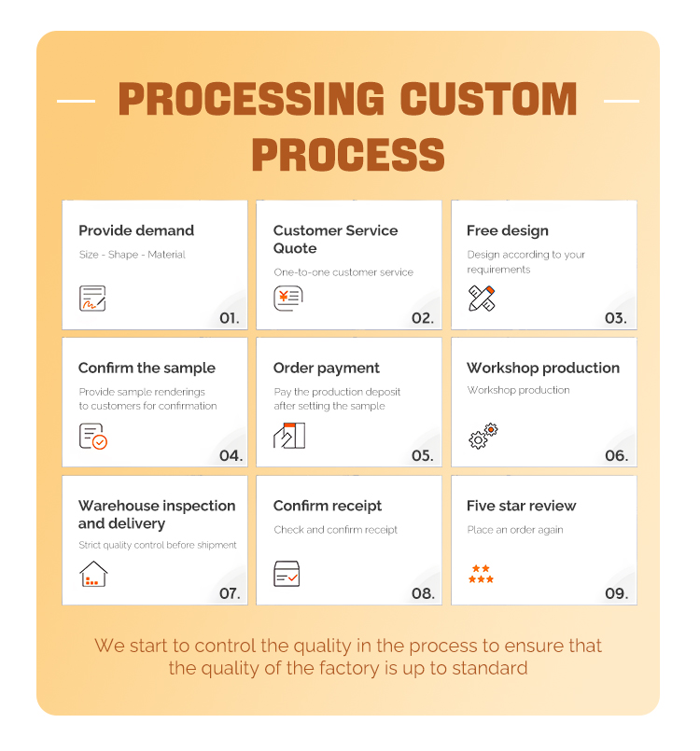Click the yen quote icon
The image size is (700, 751).
(287, 299)
